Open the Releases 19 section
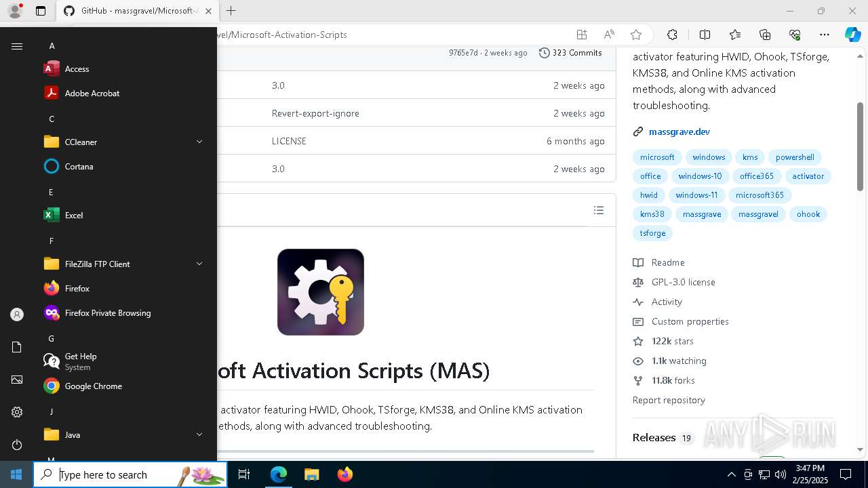 point(663,438)
